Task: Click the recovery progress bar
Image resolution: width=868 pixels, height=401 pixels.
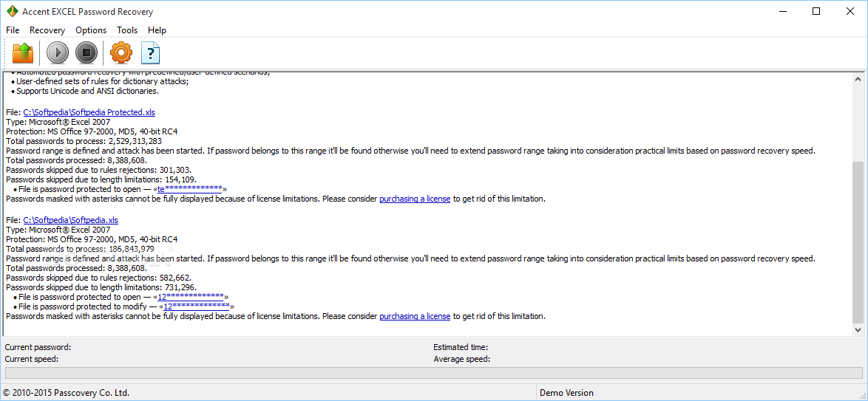Action: pos(433,373)
